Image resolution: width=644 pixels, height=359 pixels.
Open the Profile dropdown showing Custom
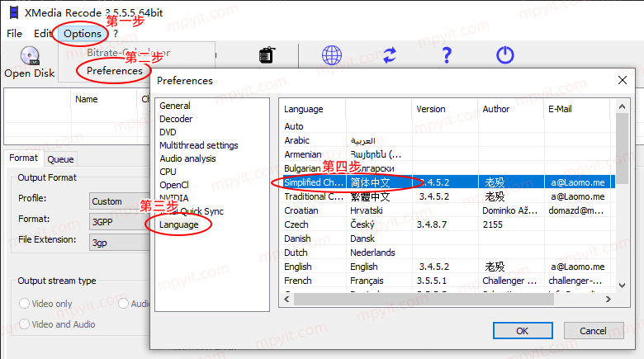[120, 201]
